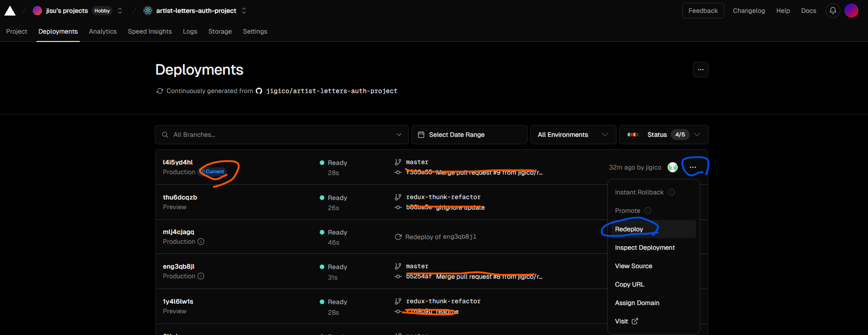Click the branch icon of l4i5yd4hl master
Viewport: 868px width, 335px height.
point(398,162)
